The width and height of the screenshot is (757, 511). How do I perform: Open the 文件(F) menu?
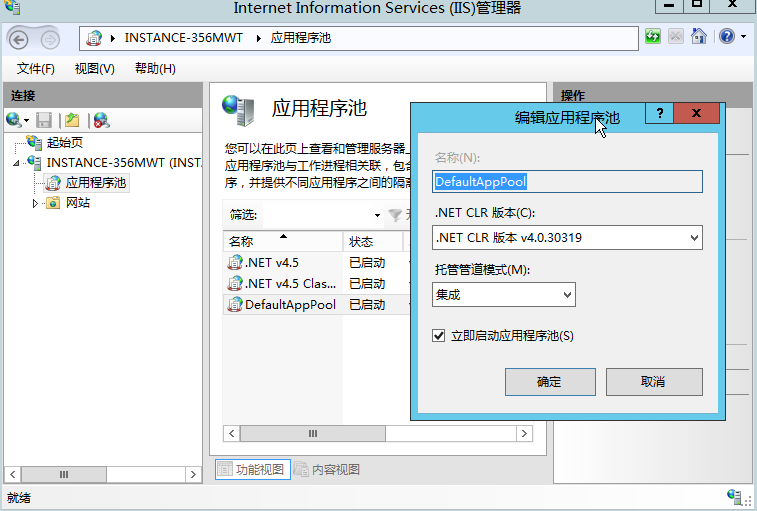(36, 69)
